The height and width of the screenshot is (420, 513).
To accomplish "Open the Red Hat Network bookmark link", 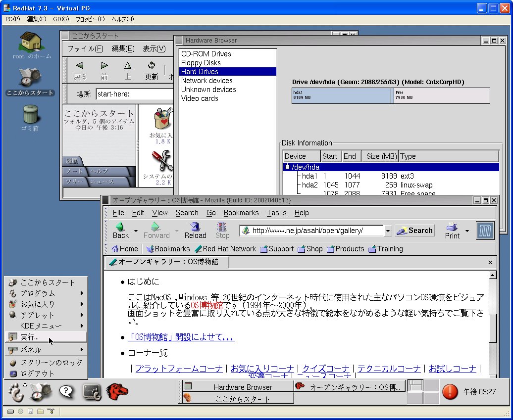I will (225, 249).
